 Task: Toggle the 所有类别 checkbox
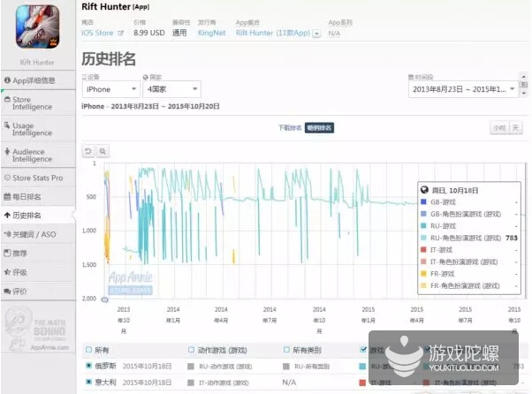(286, 350)
